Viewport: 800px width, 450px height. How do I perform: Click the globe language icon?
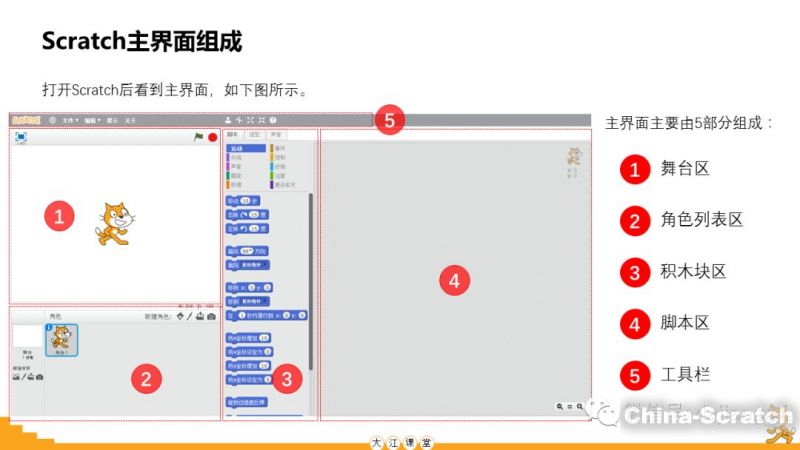pyautogui.click(x=52, y=120)
